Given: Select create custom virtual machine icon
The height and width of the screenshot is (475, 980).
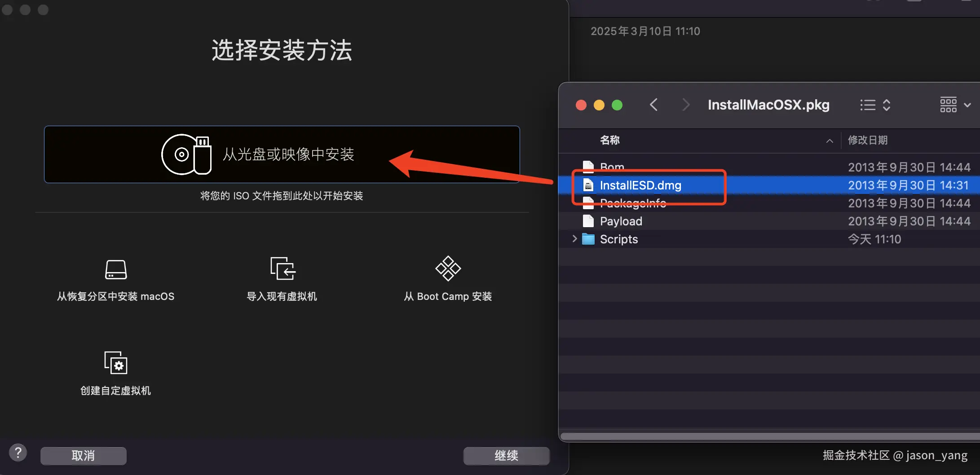Looking at the screenshot, I should pyautogui.click(x=116, y=363).
